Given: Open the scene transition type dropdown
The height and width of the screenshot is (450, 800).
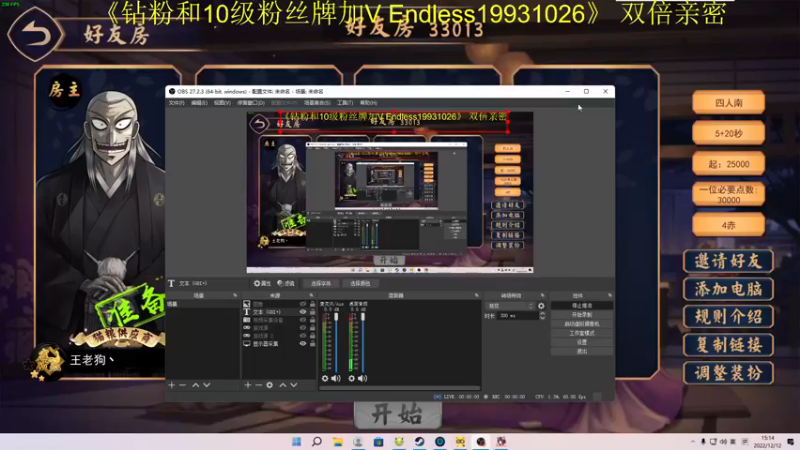Looking at the screenshot, I should [510, 306].
